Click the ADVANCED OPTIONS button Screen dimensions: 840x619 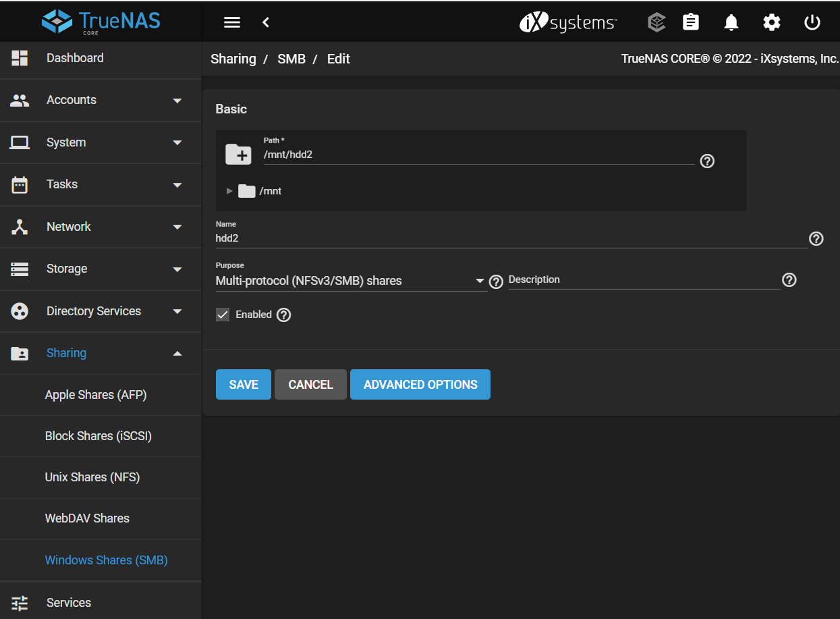click(420, 385)
